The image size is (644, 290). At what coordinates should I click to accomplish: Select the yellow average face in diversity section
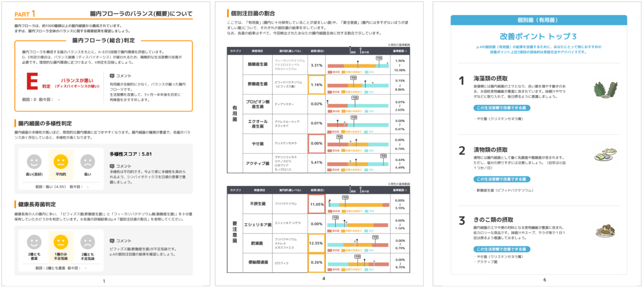coord(61,162)
